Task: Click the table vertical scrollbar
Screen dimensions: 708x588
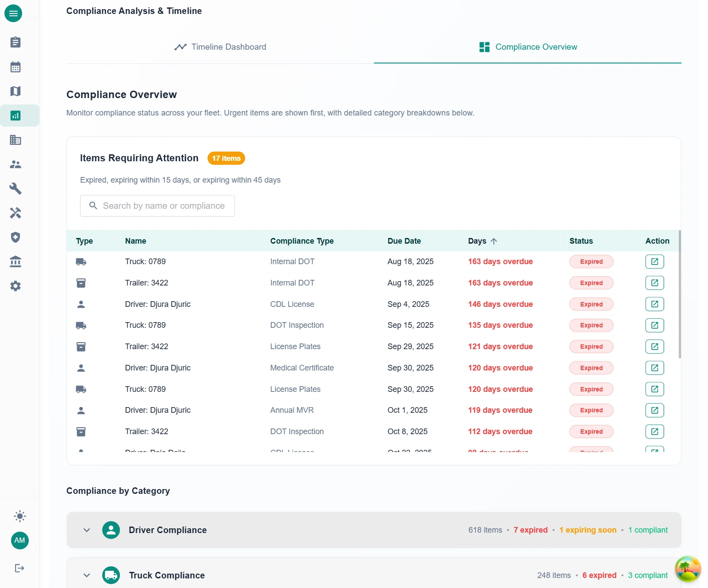Action: pyautogui.click(x=680, y=294)
